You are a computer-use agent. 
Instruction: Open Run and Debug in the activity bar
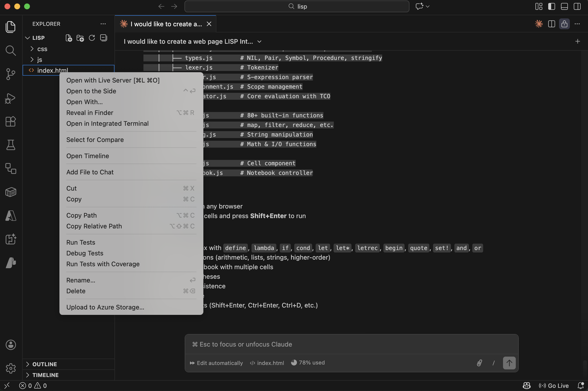point(11,98)
